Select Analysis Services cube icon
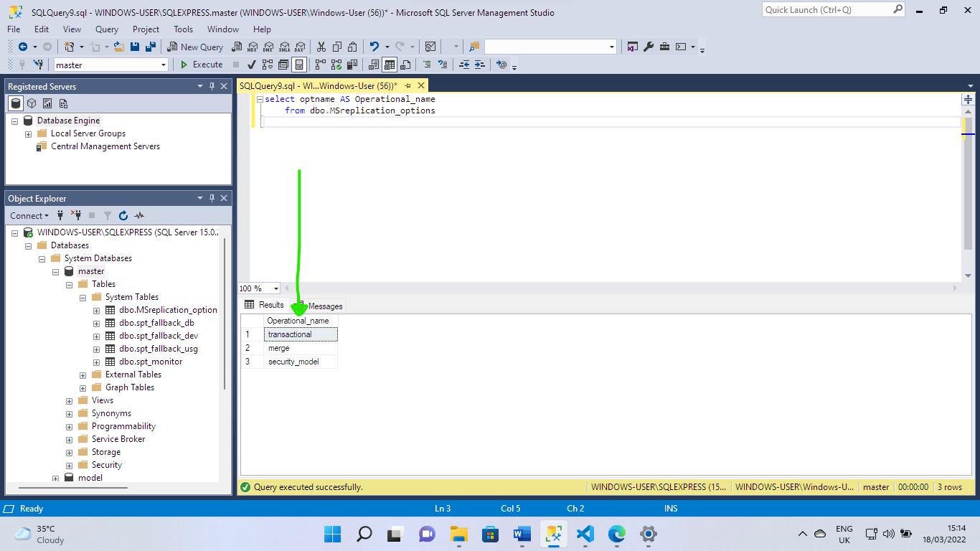Viewport: 980px width, 551px height. (32, 103)
